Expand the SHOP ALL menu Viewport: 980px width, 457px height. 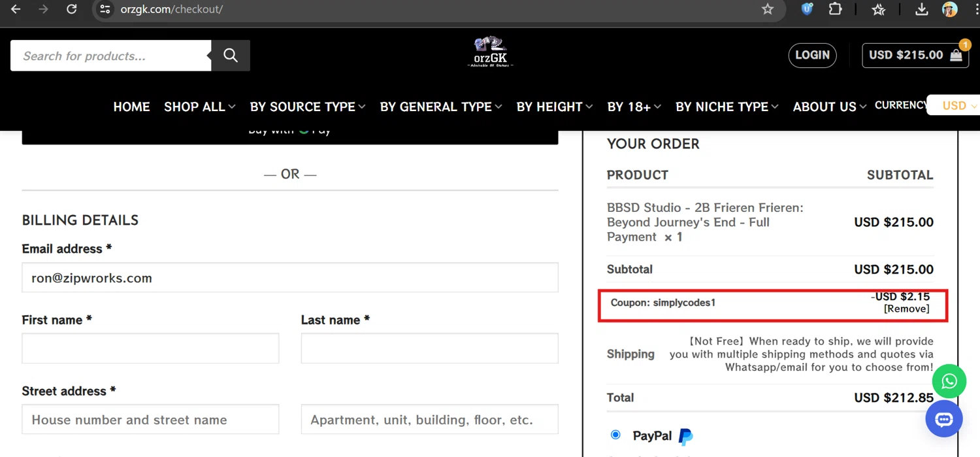199,107
